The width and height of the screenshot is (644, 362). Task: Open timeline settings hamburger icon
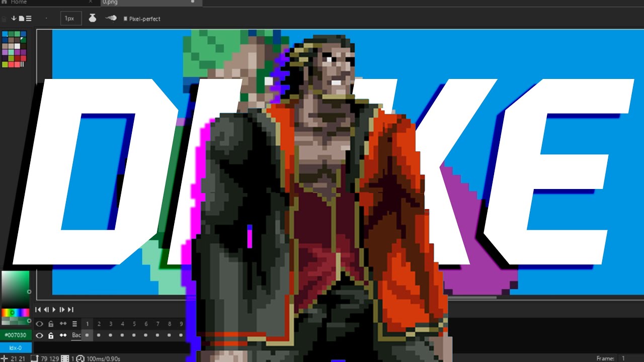click(x=74, y=324)
